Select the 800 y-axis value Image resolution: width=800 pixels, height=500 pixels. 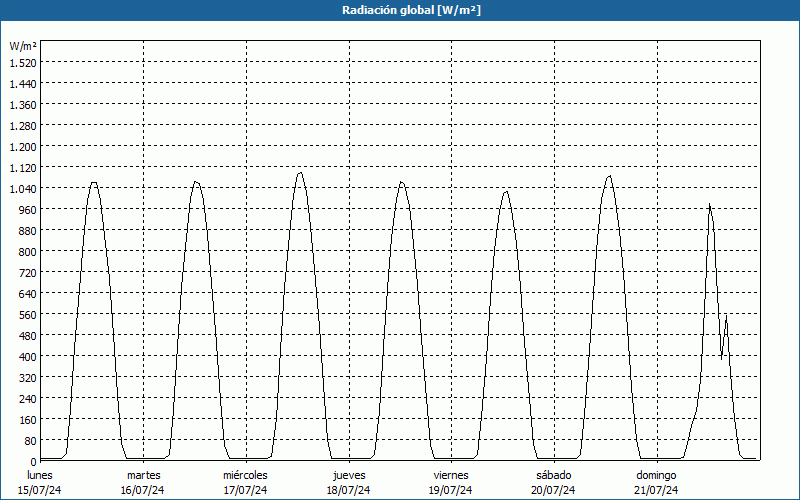coord(29,252)
